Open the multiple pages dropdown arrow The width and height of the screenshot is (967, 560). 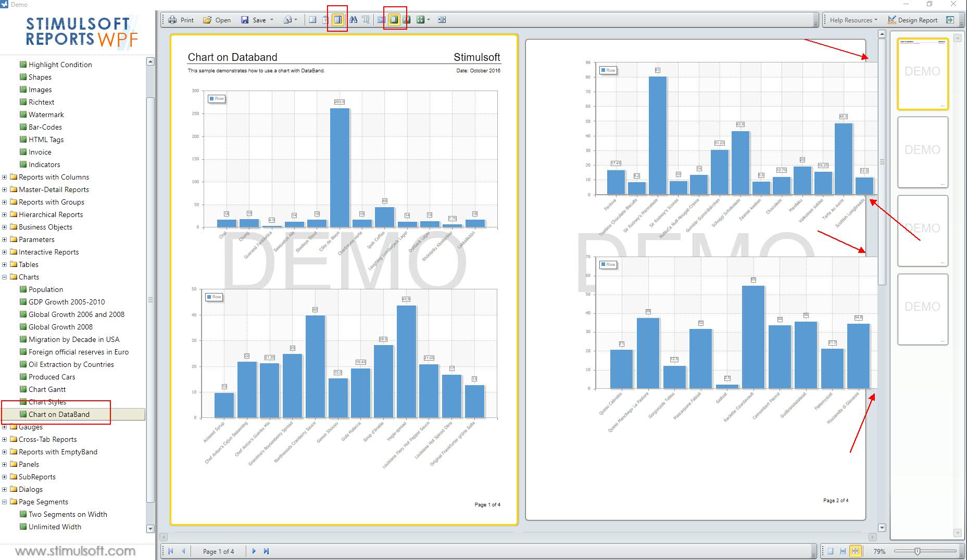click(429, 20)
